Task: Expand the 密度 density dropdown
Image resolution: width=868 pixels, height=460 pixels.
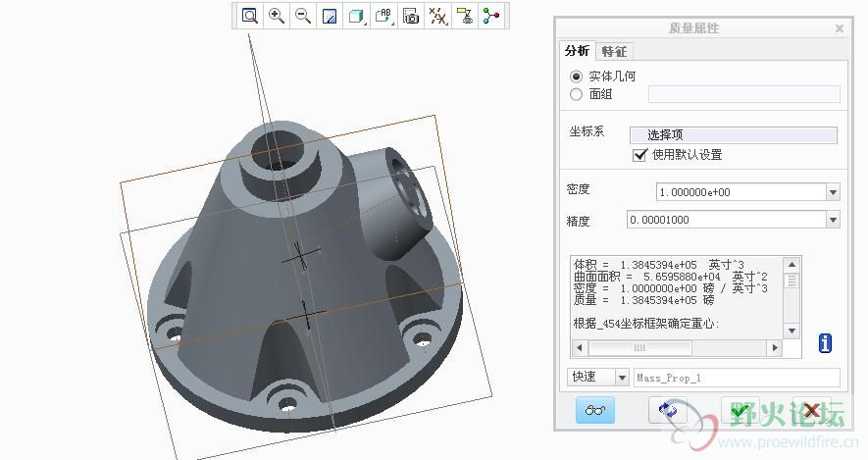Action: 833,192
